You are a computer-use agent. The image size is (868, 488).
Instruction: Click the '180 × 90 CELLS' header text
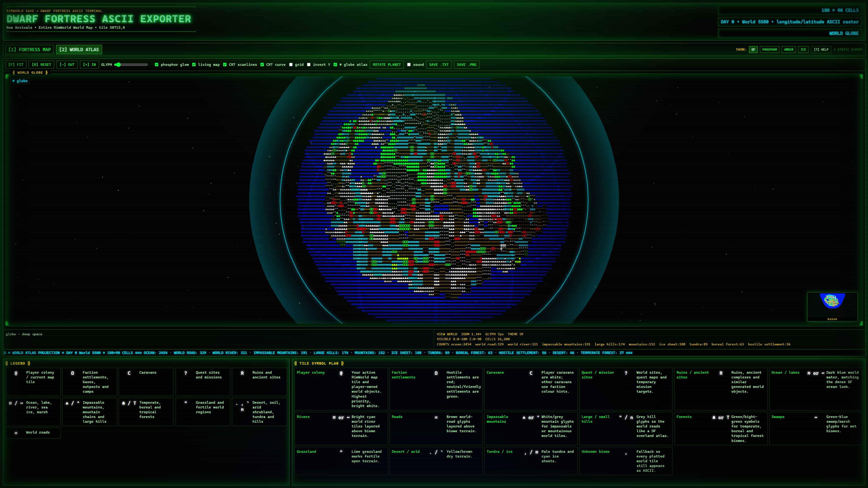840,10
